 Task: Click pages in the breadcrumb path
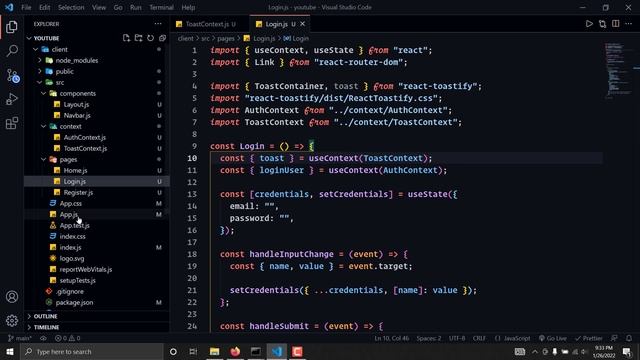[226, 38]
